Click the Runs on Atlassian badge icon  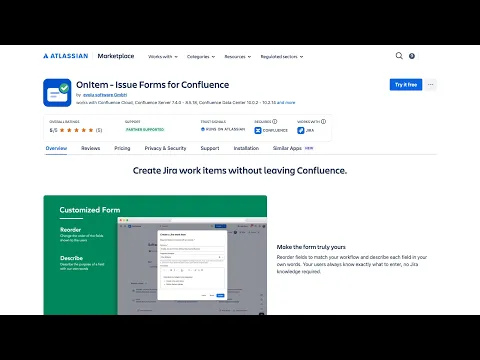[203, 129]
